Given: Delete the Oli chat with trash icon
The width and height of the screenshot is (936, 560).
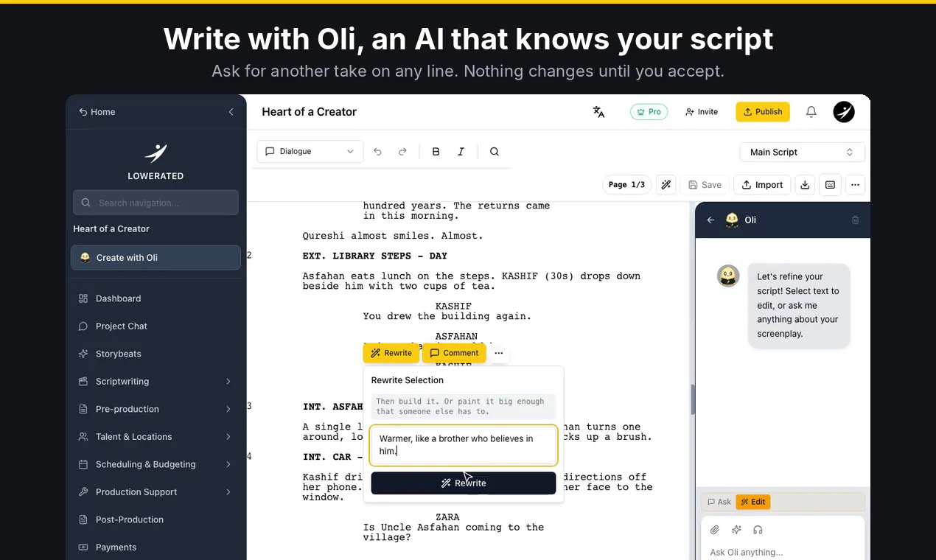Looking at the screenshot, I should pos(855,220).
